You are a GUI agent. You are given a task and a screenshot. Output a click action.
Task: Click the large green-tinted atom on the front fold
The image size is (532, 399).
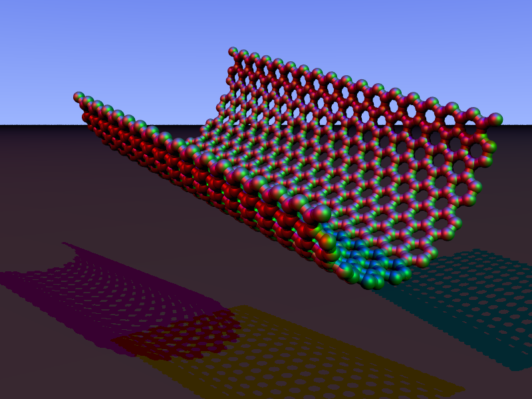[x=319, y=213]
